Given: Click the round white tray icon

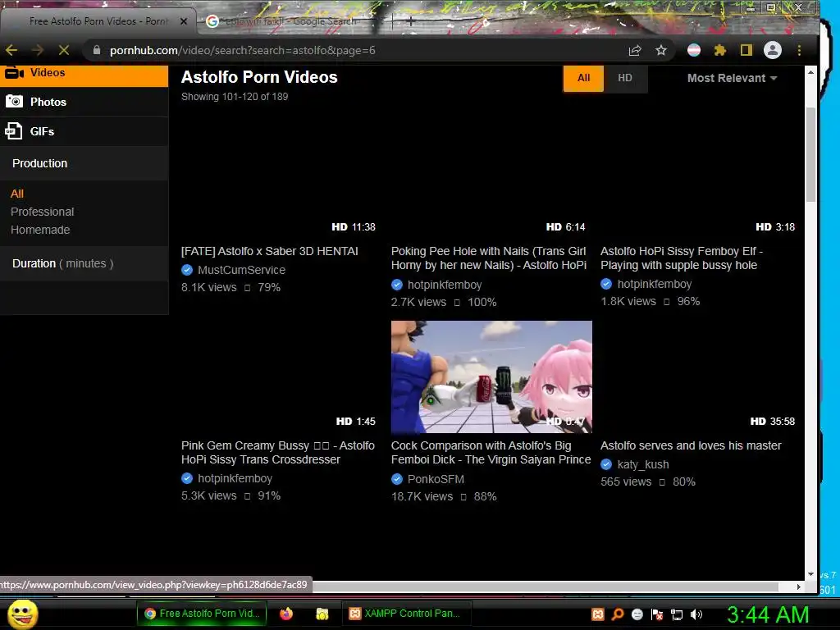Looking at the screenshot, I should tap(637, 614).
